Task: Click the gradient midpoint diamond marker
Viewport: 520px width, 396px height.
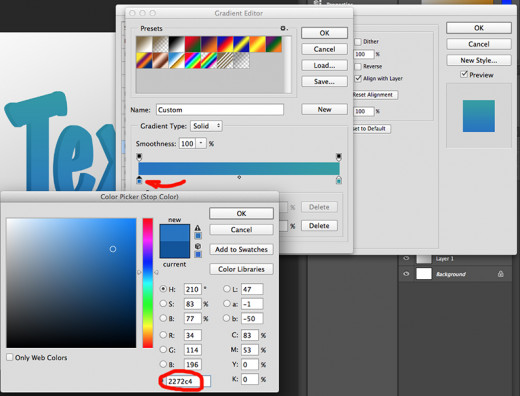Action: (239, 177)
